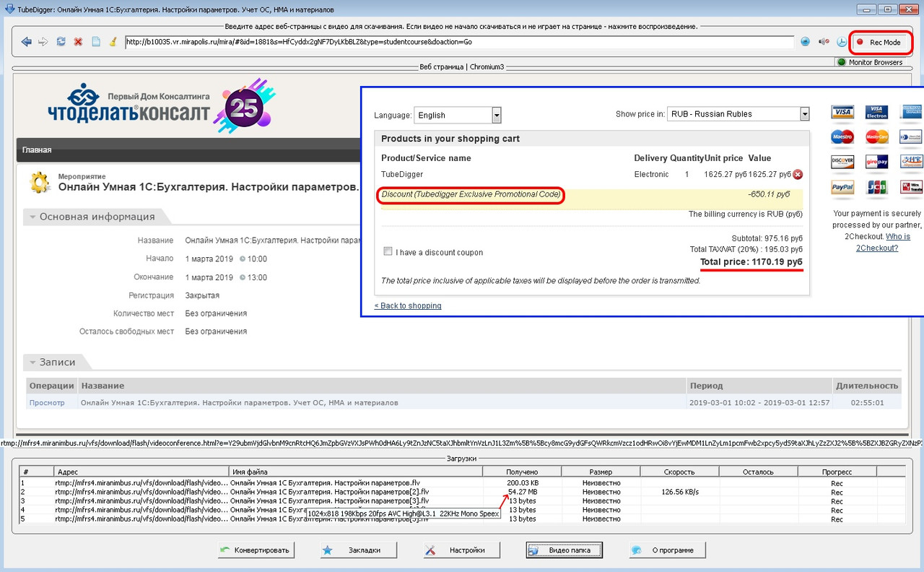Image resolution: width=924 pixels, height=572 pixels.
Task: Click the giropay logo
Action: pos(876,162)
